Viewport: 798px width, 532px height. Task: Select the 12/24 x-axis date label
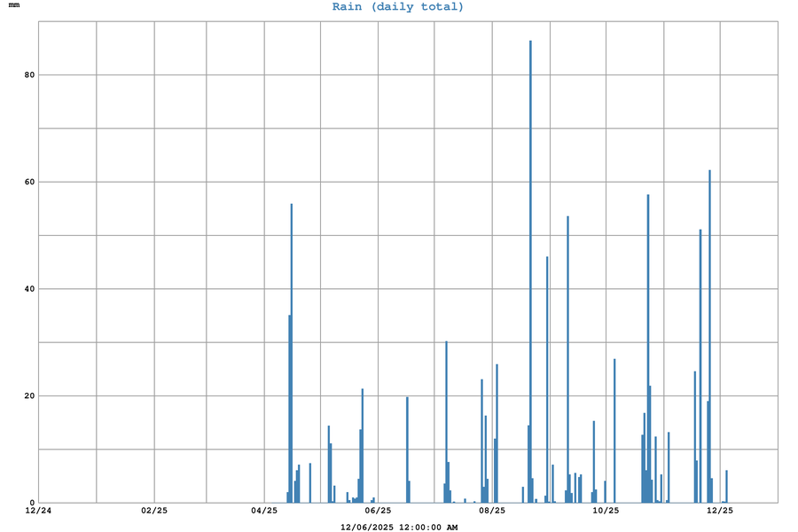tap(38, 511)
